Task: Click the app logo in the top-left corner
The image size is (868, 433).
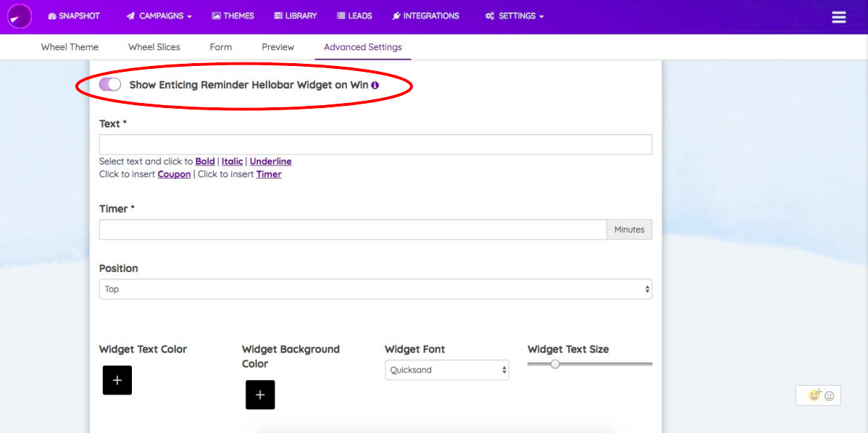Action: point(19,15)
